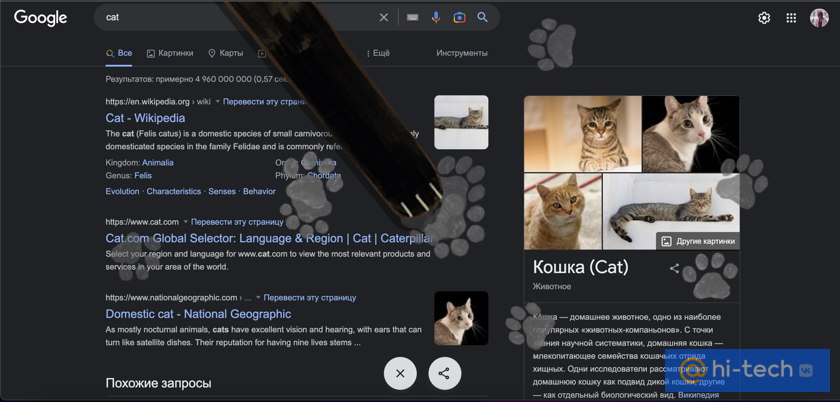This screenshot has width=840, height=402.
Task: Open Google settings gear
Action: click(764, 18)
